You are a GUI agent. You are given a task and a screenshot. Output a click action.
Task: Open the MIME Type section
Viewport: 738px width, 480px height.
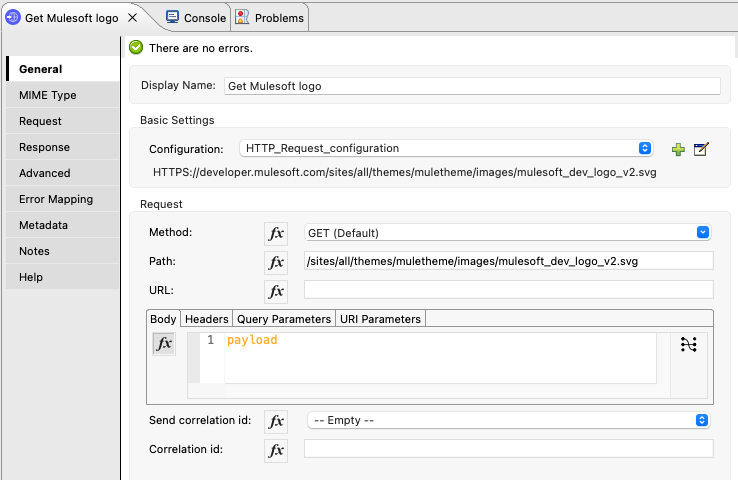(x=47, y=95)
